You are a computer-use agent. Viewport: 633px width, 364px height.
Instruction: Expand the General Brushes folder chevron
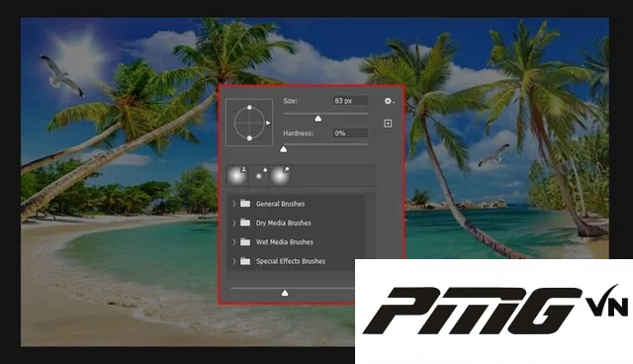(233, 204)
